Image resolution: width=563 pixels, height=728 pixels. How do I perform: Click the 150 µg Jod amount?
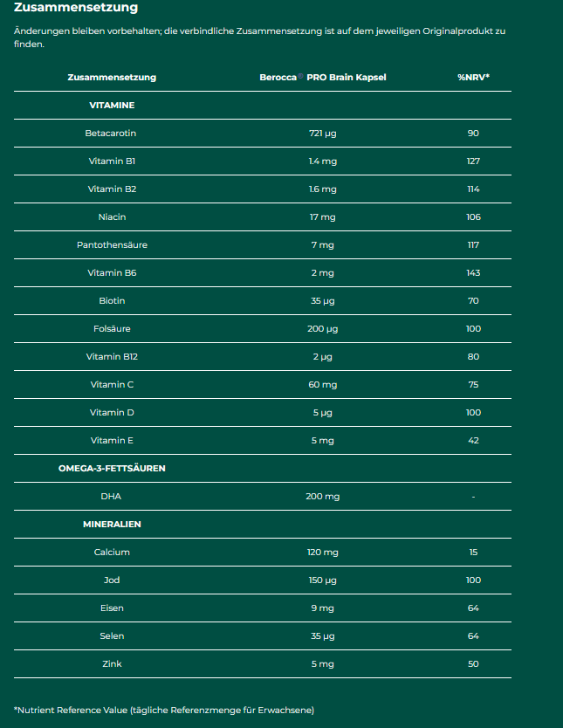pos(323,580)
